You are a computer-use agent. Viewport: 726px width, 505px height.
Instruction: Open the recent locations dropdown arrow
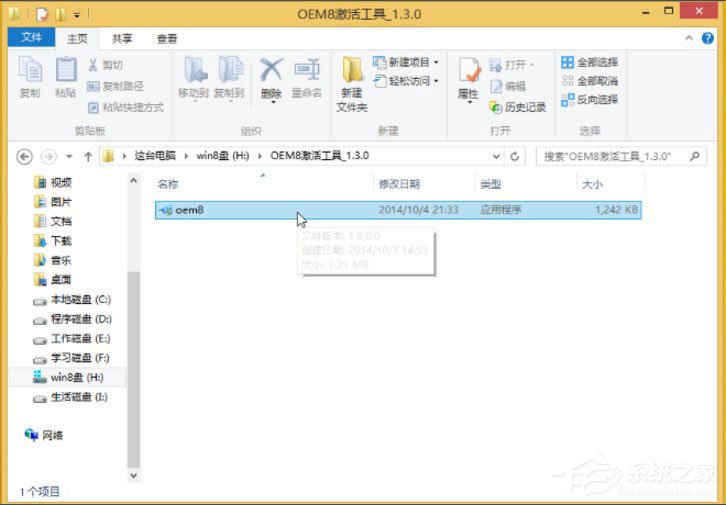(x=69, y=156)
